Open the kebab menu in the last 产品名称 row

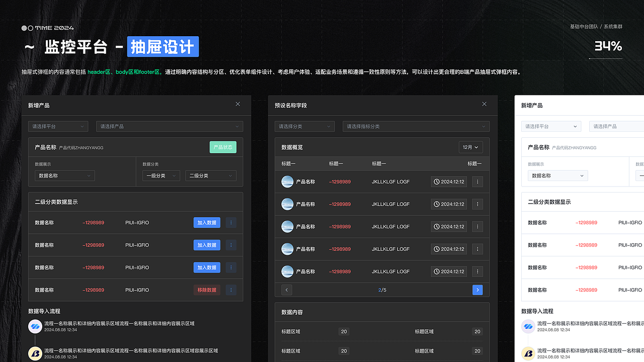coord(477,271)
